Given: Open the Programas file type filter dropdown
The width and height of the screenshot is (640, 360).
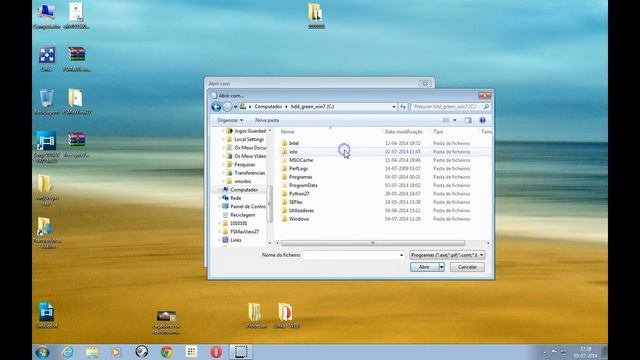Looking at the screenshot, I should (x=447, y=255).
